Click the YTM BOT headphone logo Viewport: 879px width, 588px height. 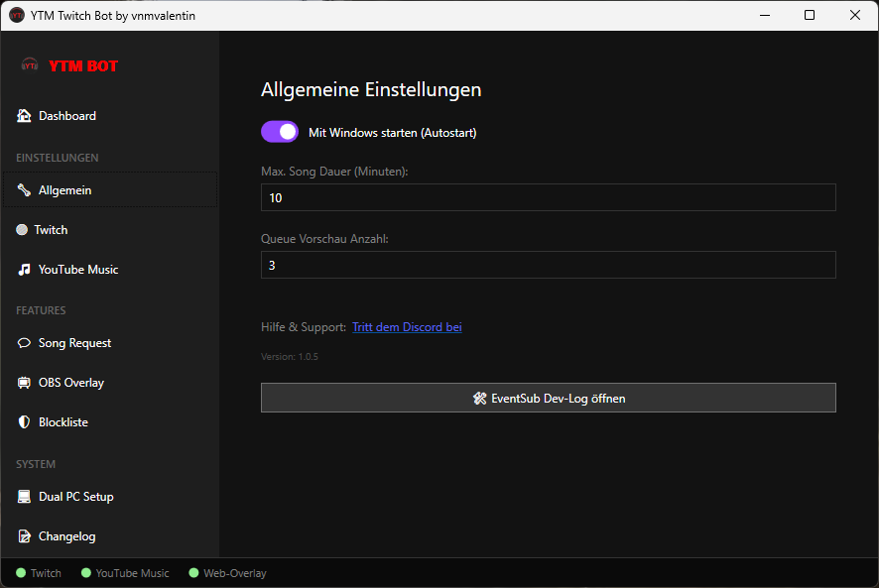[x=30, y=65]
